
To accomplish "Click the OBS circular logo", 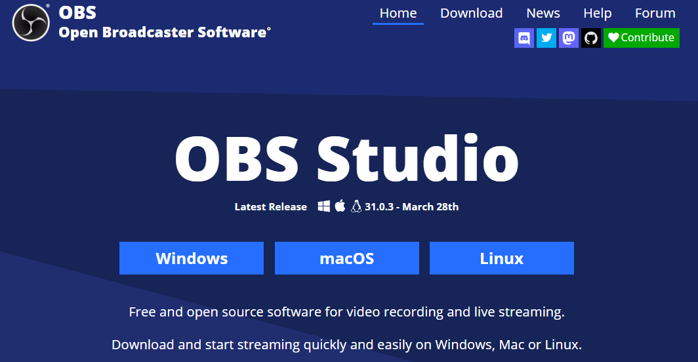I will pos(31,23).
